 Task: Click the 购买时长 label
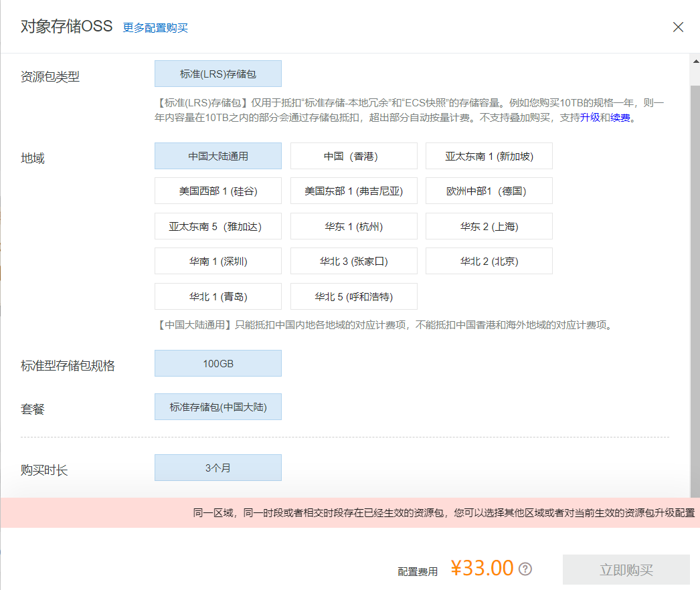point(44,470)
